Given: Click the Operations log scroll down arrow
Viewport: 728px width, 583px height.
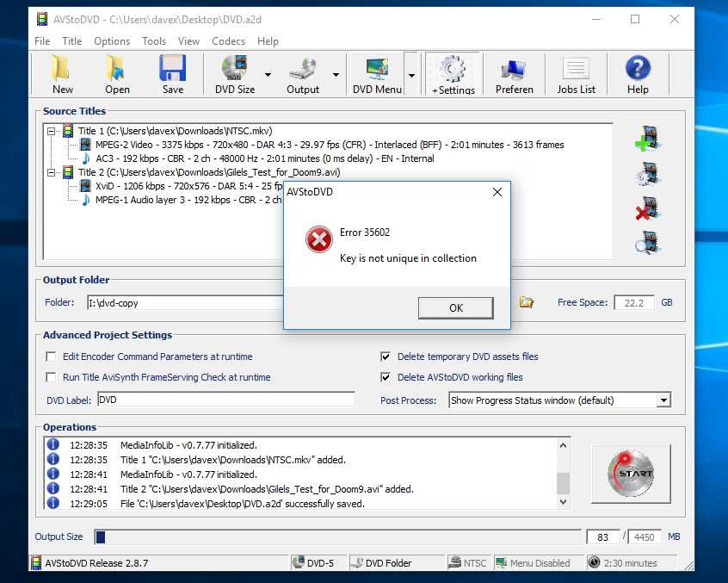Looking at the screenshot, I should tap(563, 502).
